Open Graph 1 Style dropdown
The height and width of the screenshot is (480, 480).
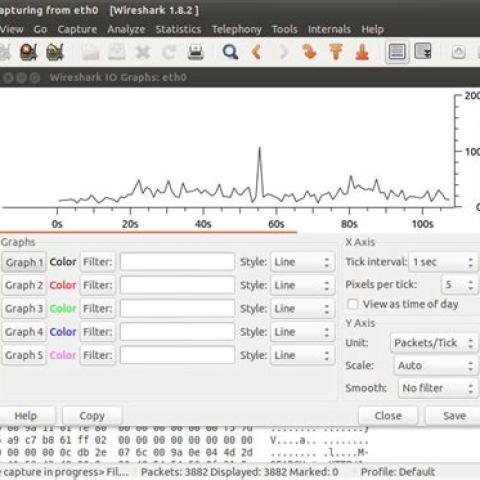pyautogui.click(x=303, y=262)
